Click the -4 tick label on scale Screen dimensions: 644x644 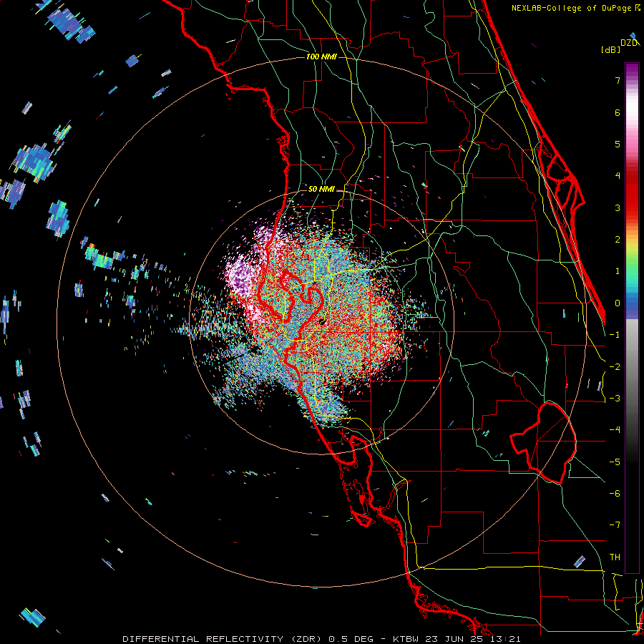tap(615, 430)
